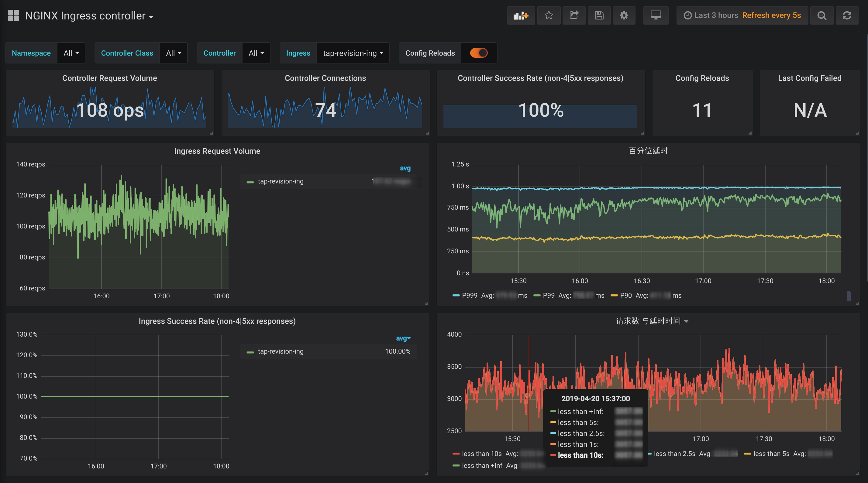Click the Config Reloads value 11
Viewport: 868px width, 483px height.
[702, 110]
